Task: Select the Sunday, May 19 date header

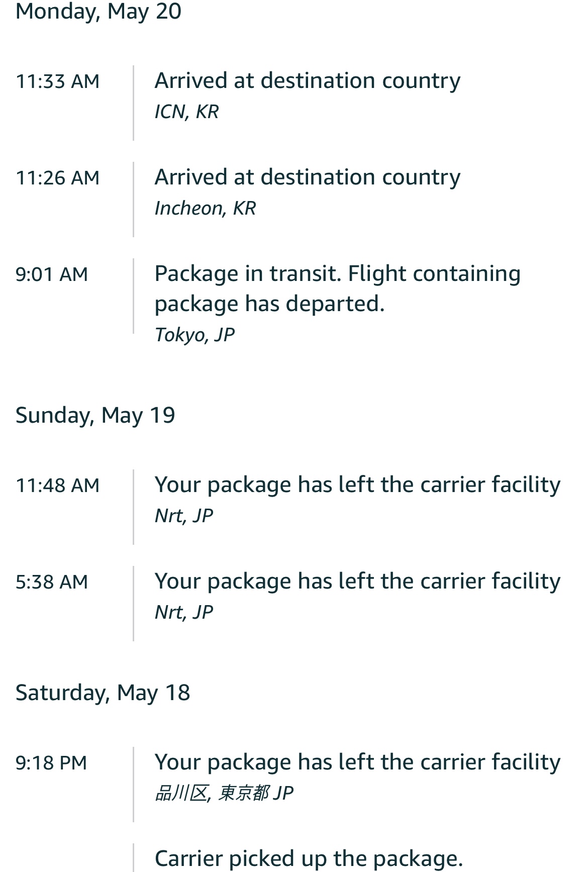Action: point(95,415)
